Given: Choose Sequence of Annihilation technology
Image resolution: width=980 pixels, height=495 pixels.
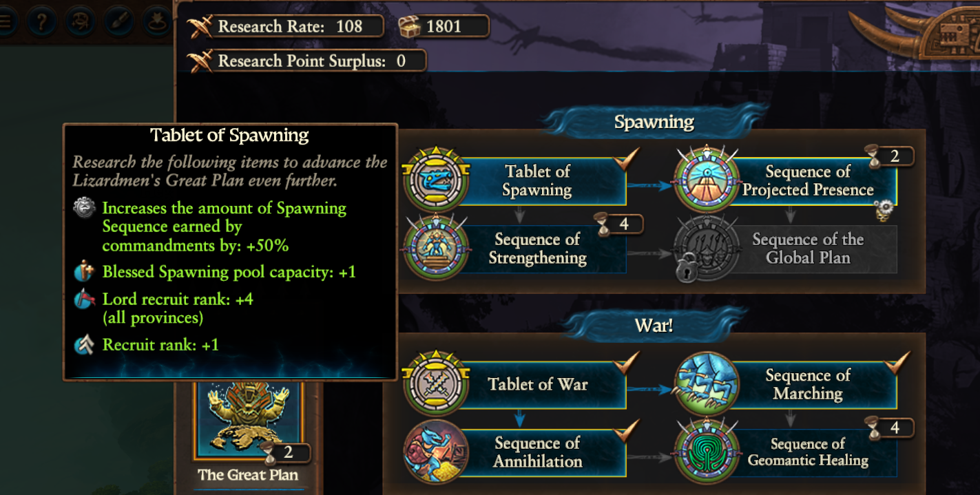Looking at the screenshot, I should tap(537, 452).
